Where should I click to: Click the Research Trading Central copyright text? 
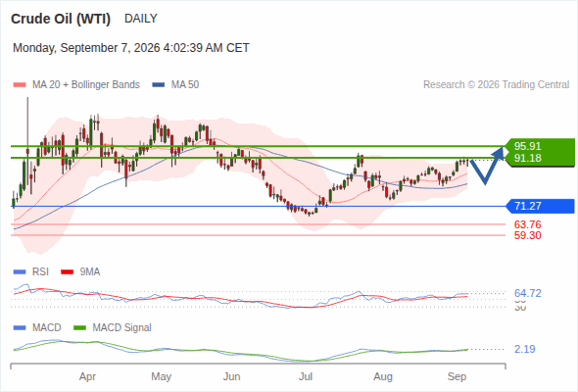(496, 85)
